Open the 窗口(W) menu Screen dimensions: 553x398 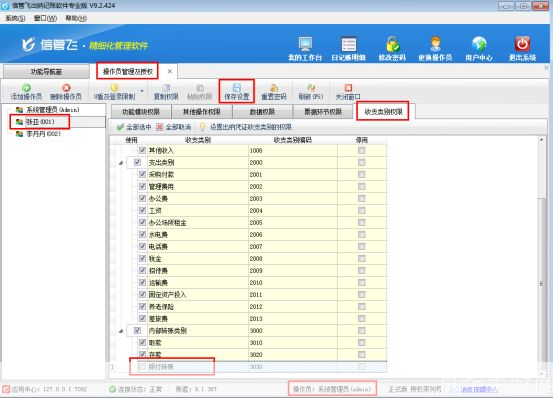(x=45, y=18)
